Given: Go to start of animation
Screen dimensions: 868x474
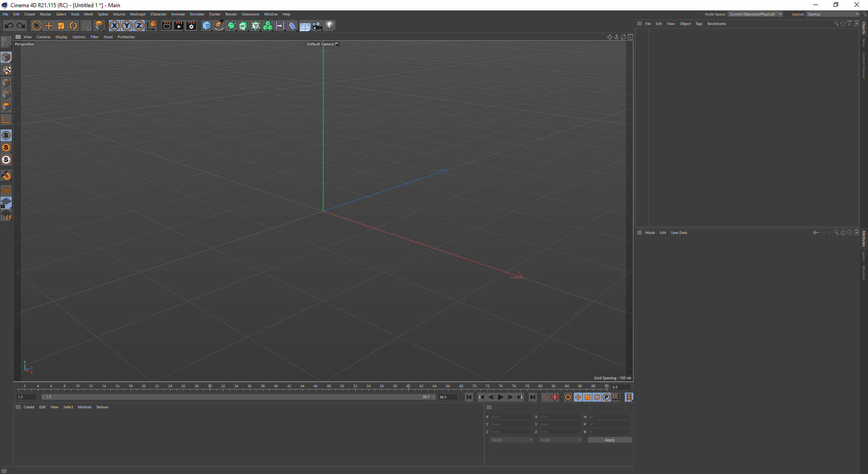Looking at the screenshot, I should click(469, 397).
